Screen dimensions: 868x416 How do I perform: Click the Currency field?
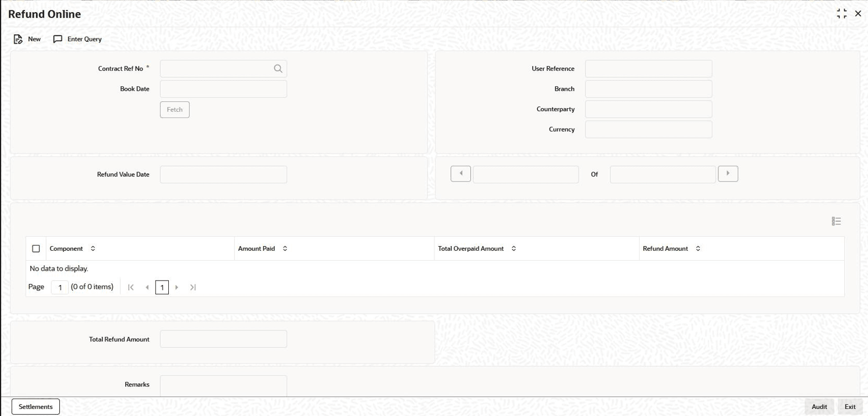[x=649, y=130]
